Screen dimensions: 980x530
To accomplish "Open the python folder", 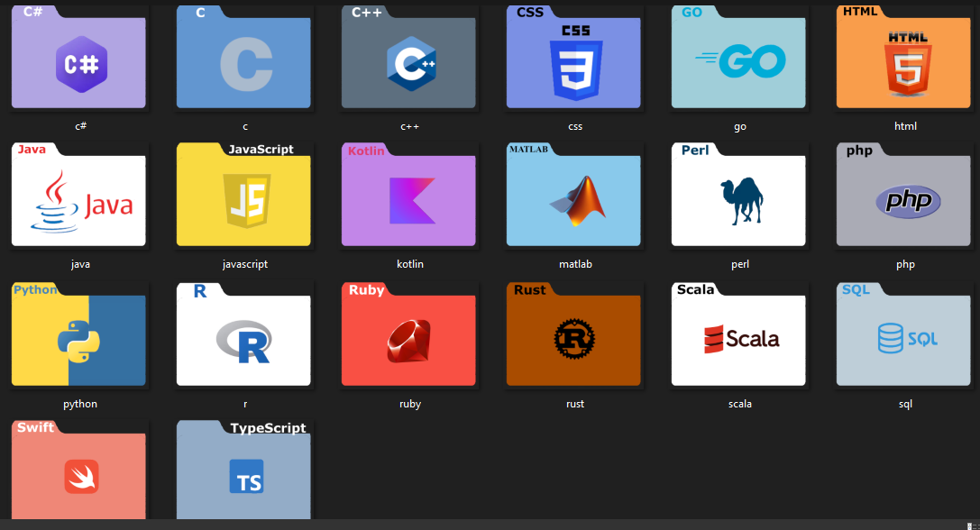I will (78, 334).
